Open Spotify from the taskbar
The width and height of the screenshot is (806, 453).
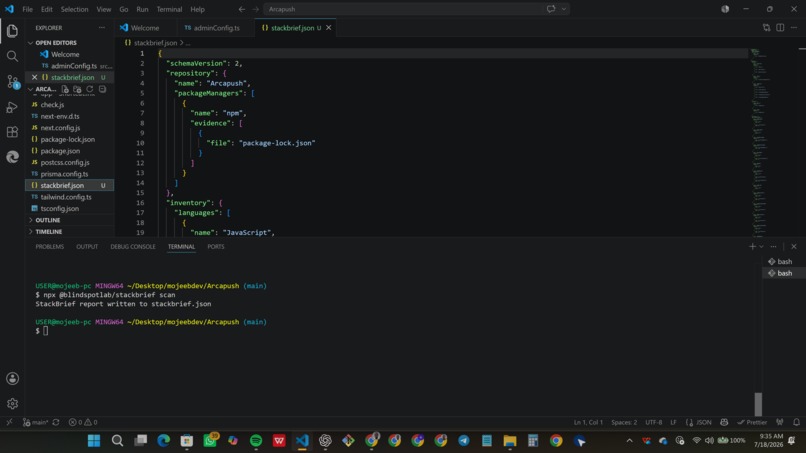tap(256, 441)
